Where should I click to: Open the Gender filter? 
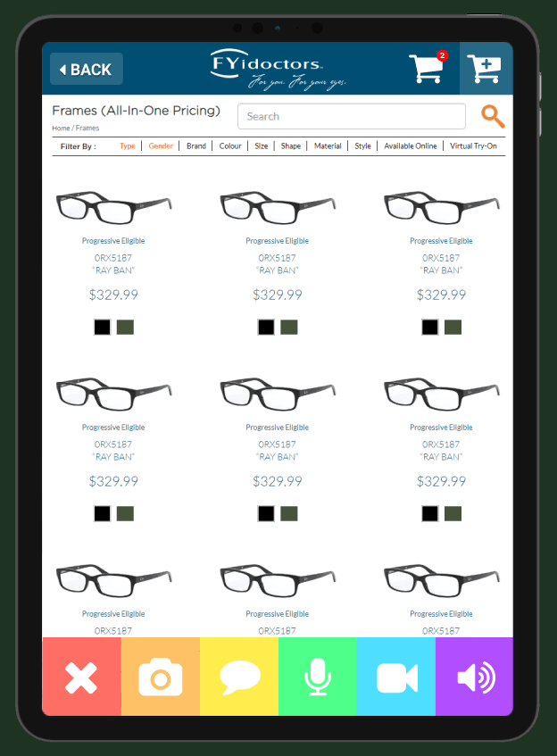coord(161,146)
